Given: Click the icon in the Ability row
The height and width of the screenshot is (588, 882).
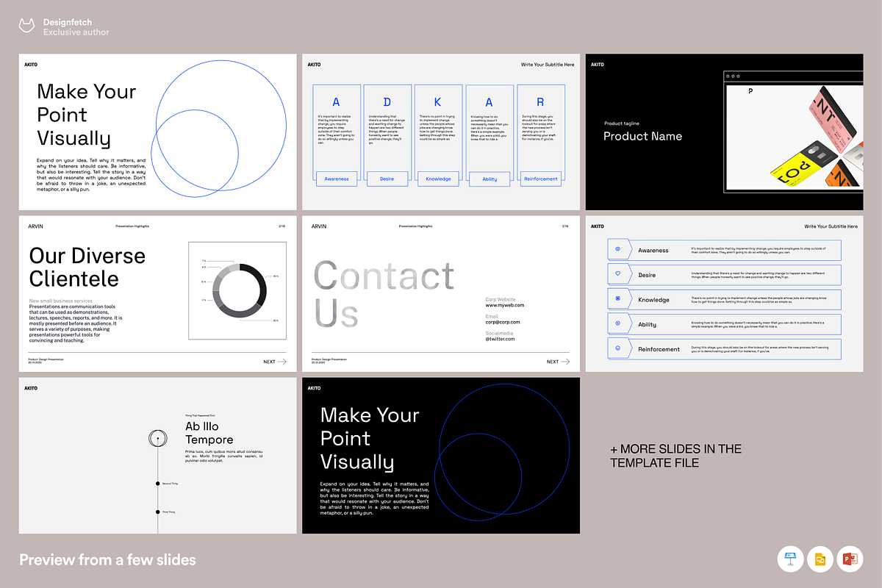Looking at the screenshot, I should 617,323.
